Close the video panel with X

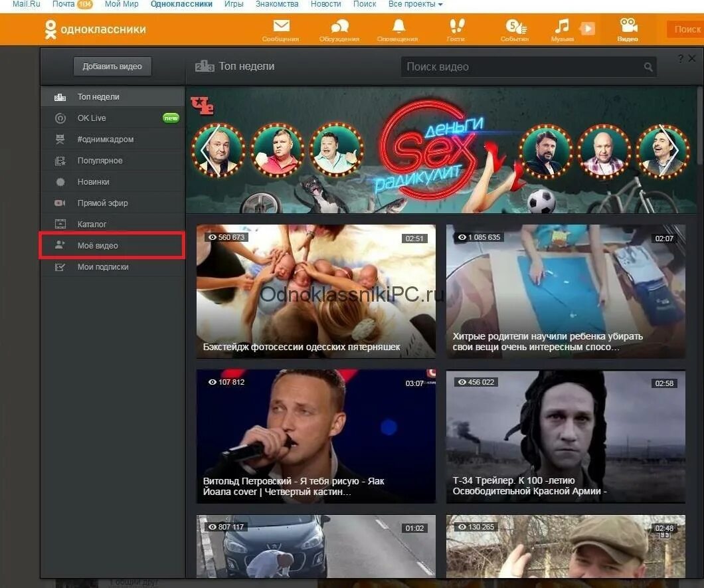[692, 58]
